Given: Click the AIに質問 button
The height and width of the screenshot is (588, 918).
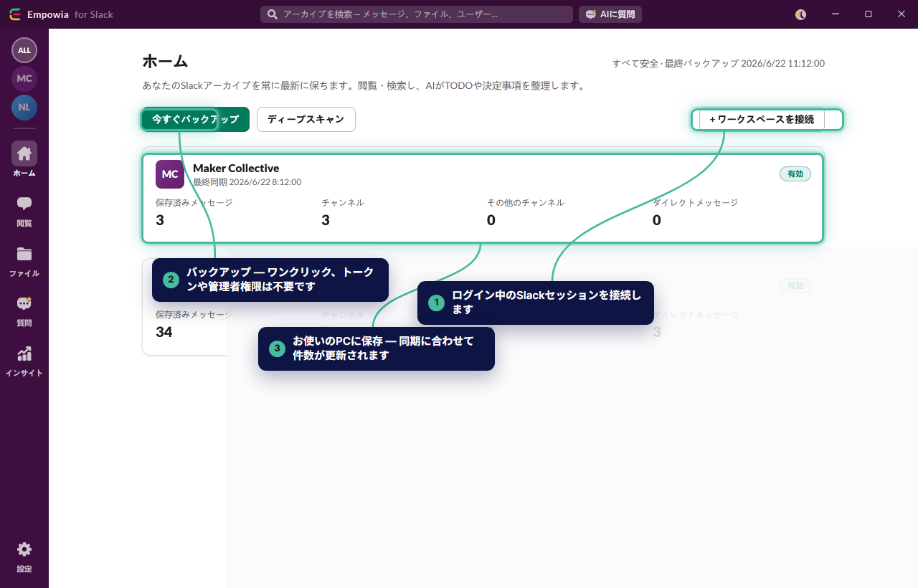Looking at the screenshot, I should 610,14.
